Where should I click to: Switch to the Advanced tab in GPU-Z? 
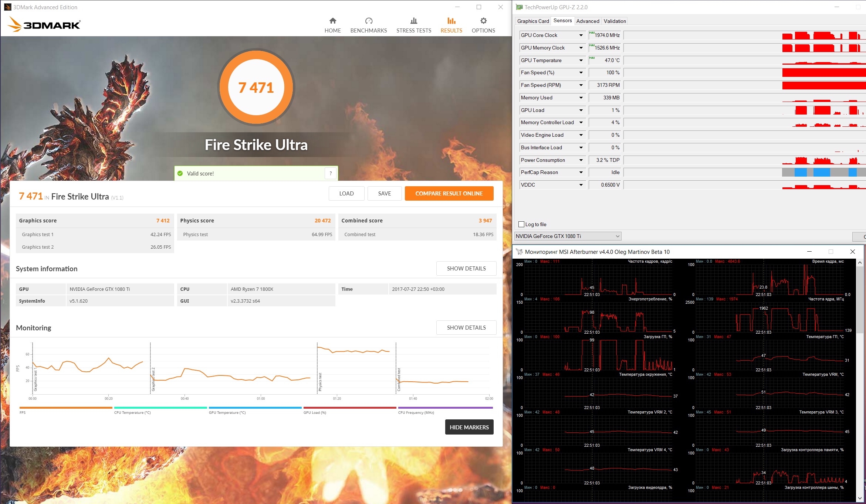tap(588, 21)
